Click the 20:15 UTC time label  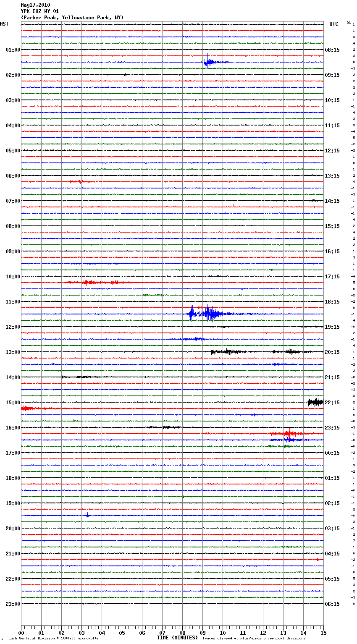tap(332, 352)
